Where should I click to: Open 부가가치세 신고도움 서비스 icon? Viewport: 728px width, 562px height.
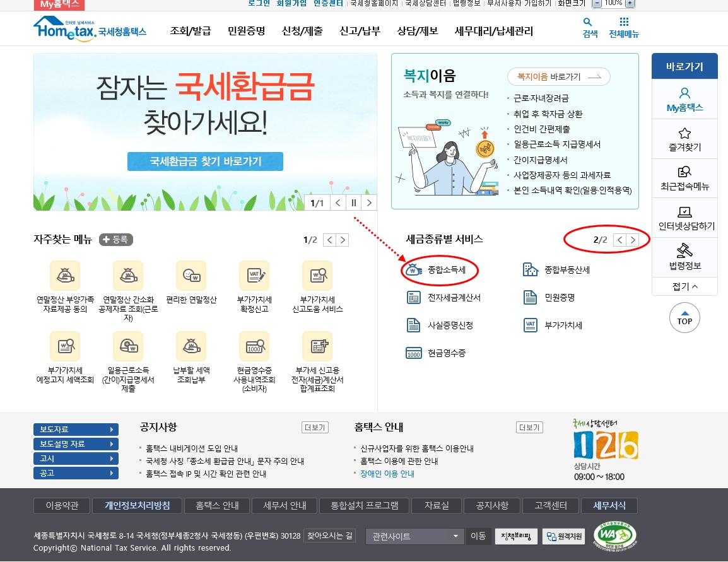point(317,276)
